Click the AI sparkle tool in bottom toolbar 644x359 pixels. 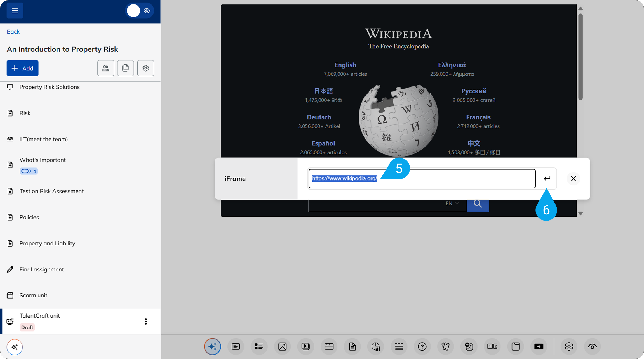[x=212, y=346]
